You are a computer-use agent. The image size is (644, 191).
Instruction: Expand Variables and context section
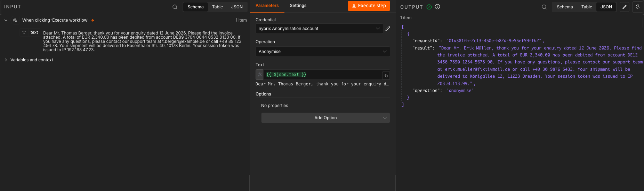coord(6,60)
